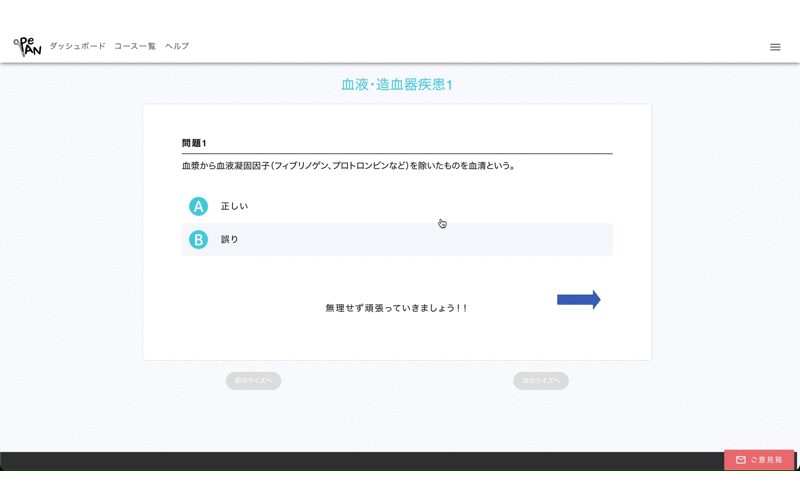Screen dimensions: 800x500
Task: Open the ダッシュボード menu item
Action: tap(77, 46)
